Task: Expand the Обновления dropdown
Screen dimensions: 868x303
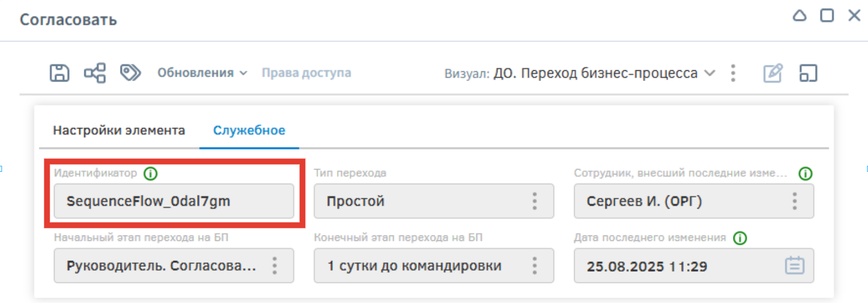Action: coord(202,73)
